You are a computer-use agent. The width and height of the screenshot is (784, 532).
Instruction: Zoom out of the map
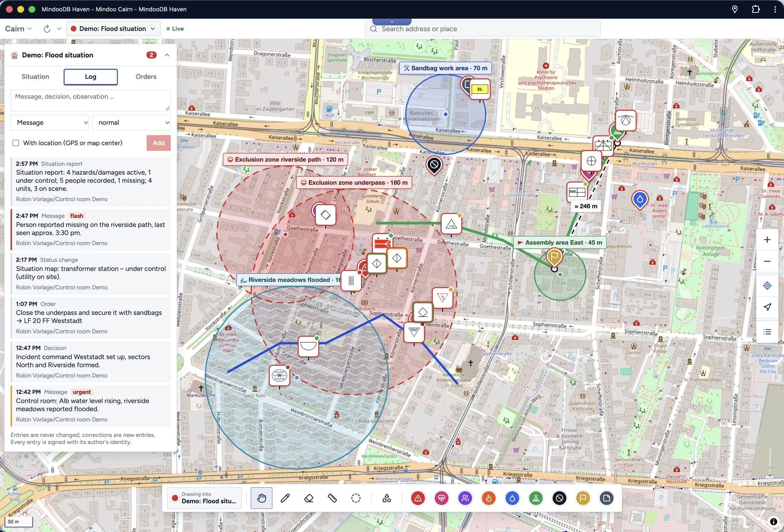[767, 261]
